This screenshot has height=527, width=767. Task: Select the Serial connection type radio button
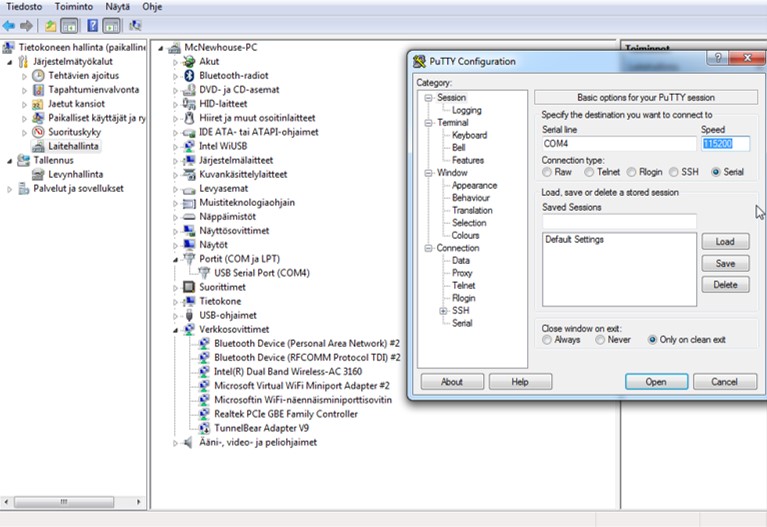pos(716,172)
